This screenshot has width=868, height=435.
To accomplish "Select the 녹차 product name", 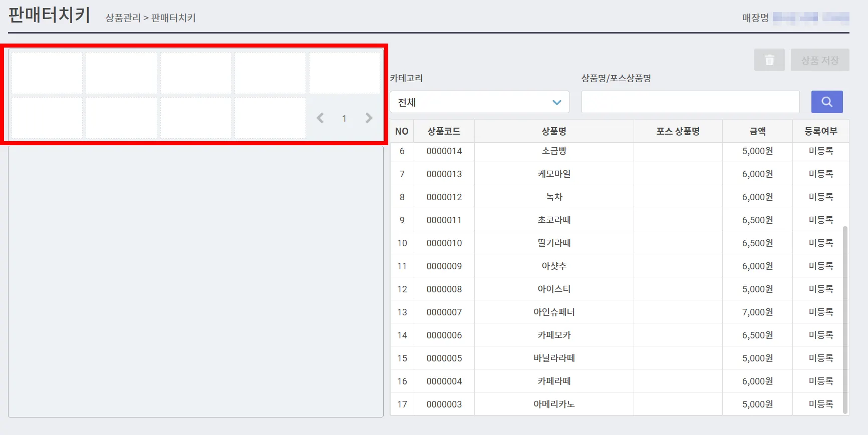I will (554, 197).
